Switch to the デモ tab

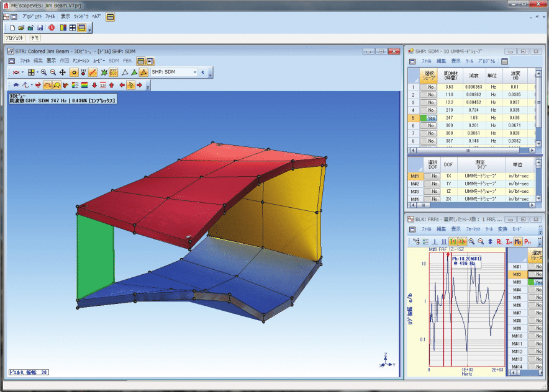click(x=35, y=38)
